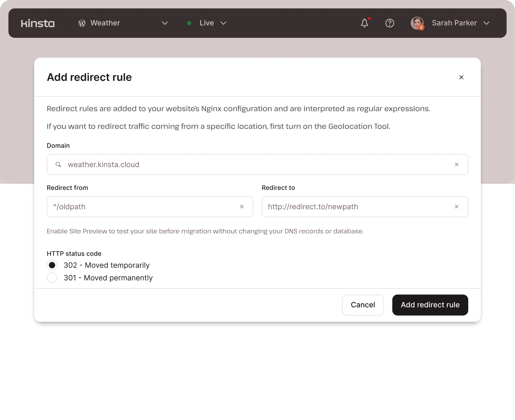The width and height of the screenshot is (515, 420).
Task: Select 301 - Moved permanently radio option
Action: point(52,278)
